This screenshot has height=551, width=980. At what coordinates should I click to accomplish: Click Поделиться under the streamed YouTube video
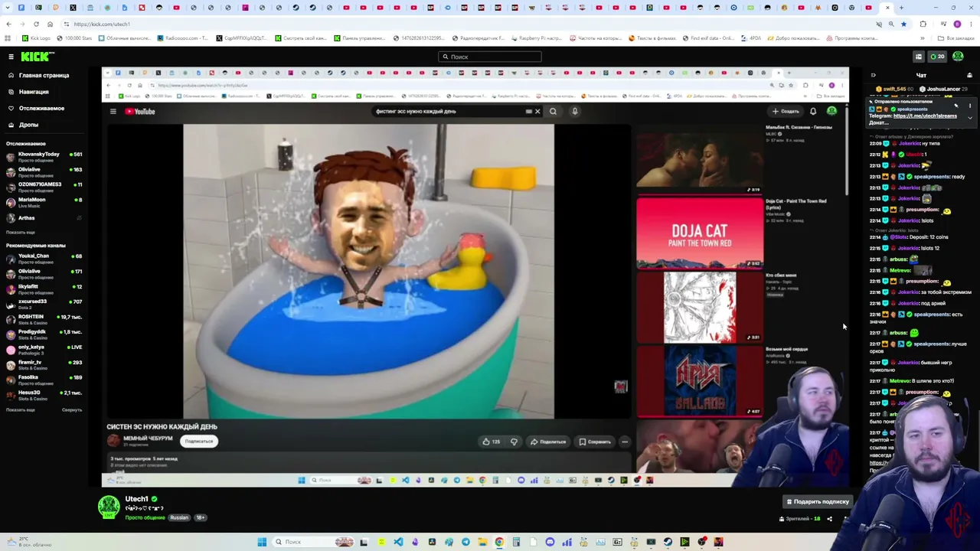click(x=548, y=442)
